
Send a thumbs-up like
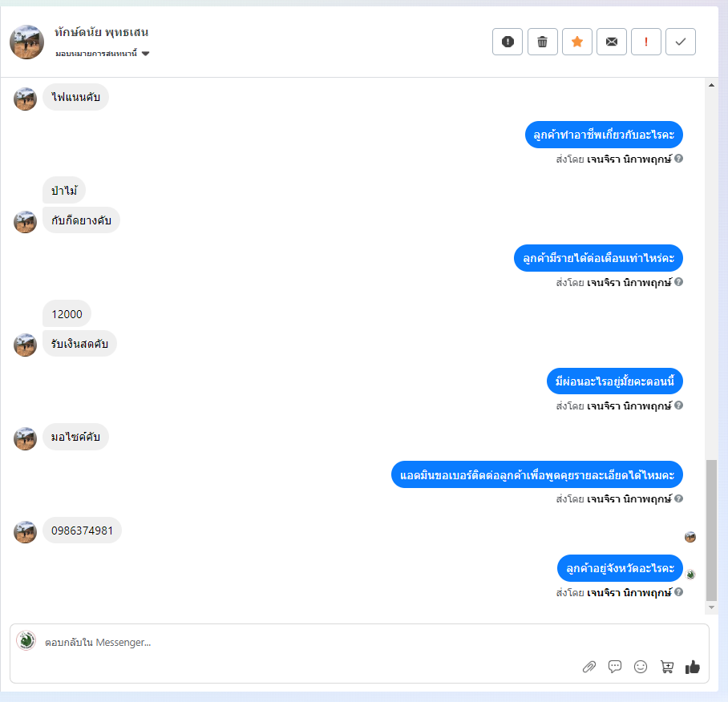click(x=692, y=668)
